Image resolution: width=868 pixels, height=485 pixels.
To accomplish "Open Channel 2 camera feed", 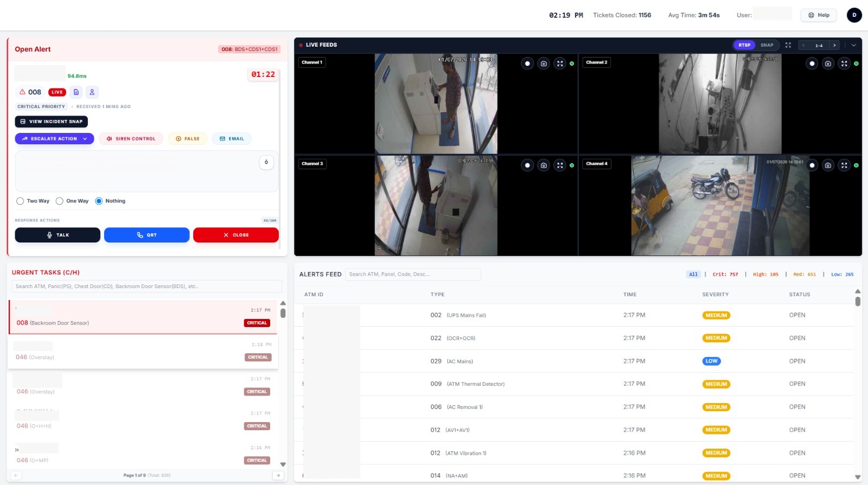I will tap(720, 104).
